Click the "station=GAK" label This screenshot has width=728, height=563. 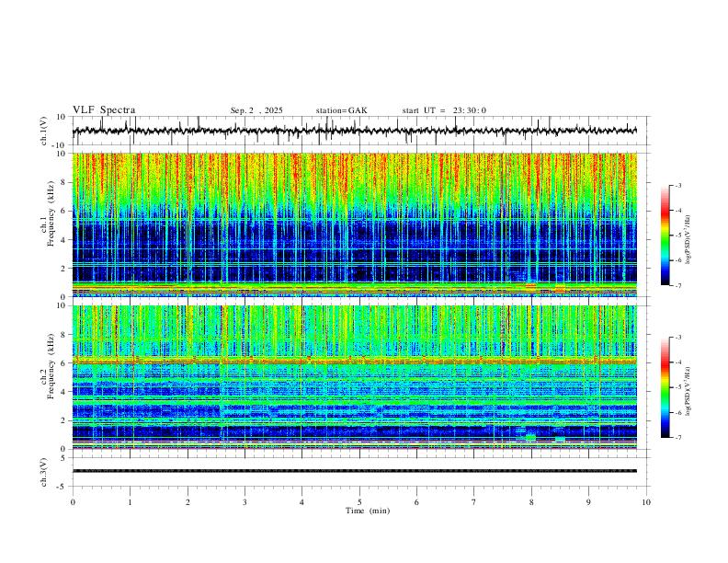341,110
